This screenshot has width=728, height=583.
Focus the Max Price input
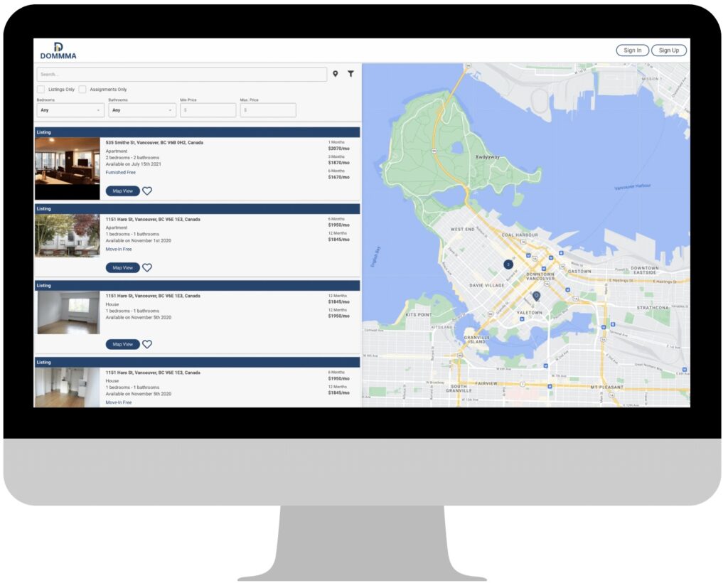coord(267,110)
